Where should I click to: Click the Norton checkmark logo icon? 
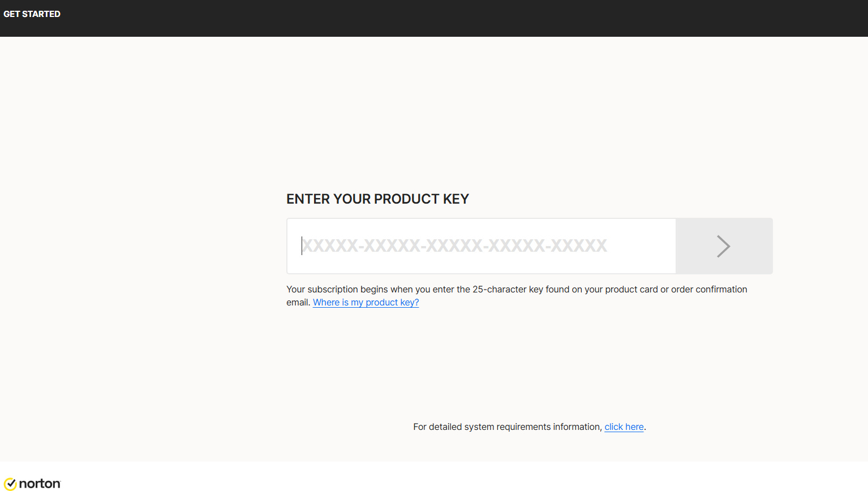(10, 484)
